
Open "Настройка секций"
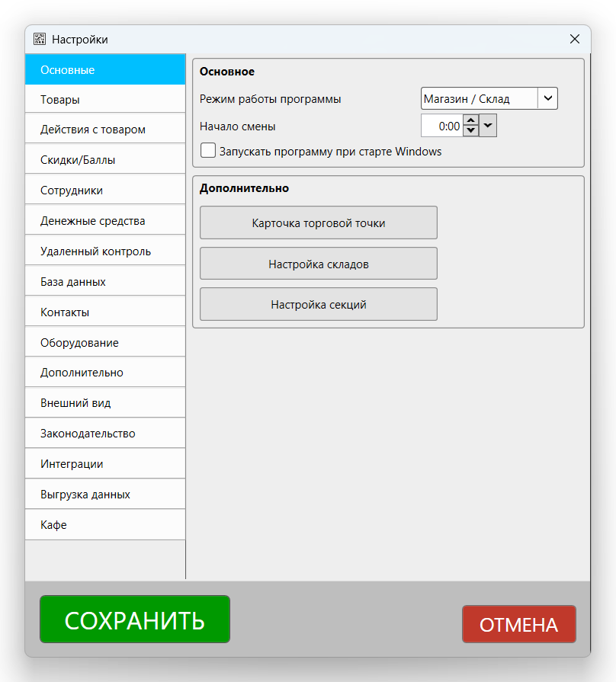[x=318, y=303]
